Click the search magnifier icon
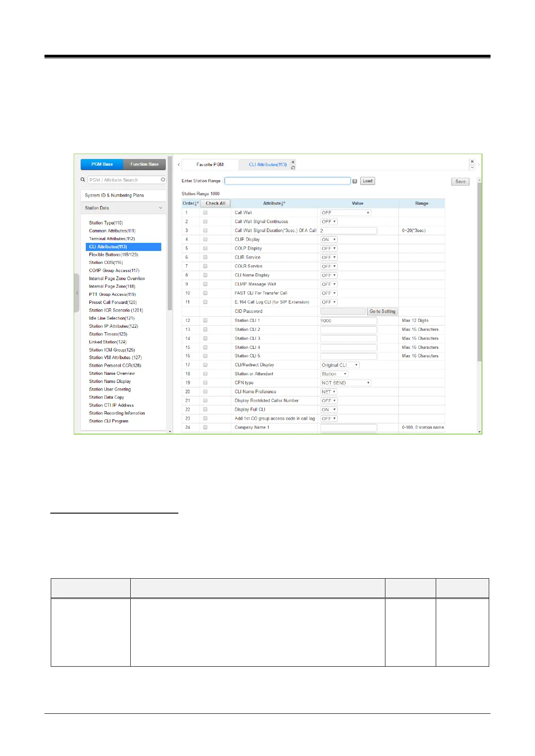535x756 pixels. pyautogui.click(x=83, y=180)
